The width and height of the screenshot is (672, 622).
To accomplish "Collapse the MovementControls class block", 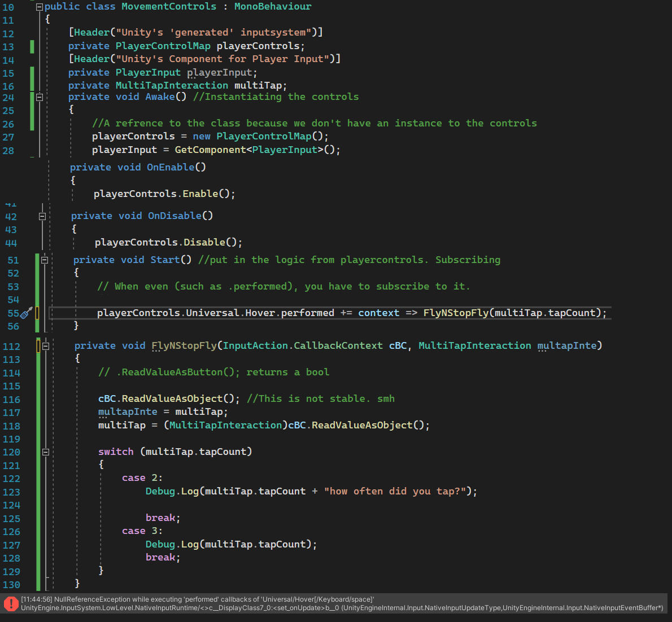I will point(39,7).
